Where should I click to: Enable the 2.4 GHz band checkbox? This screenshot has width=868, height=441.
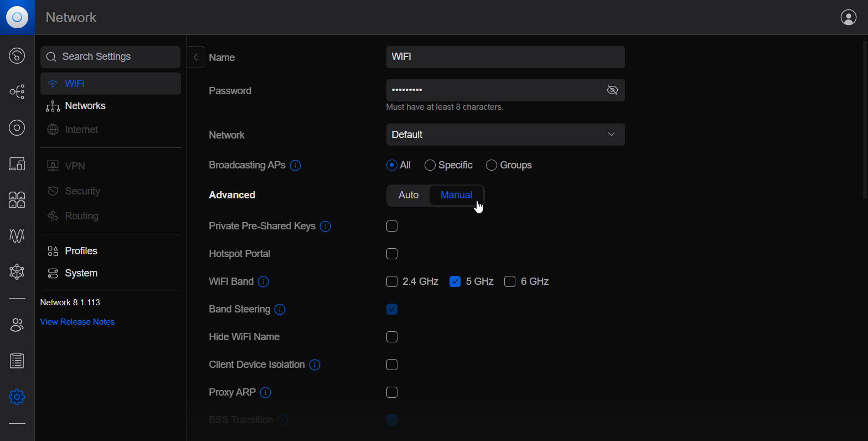(x=392, y=281)
